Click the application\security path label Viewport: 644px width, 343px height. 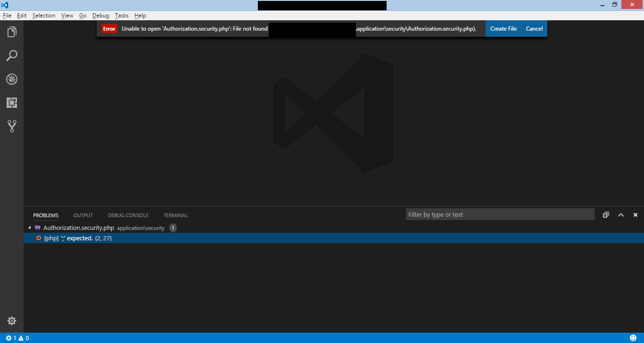pyautogui.click(x=140, y=228)
